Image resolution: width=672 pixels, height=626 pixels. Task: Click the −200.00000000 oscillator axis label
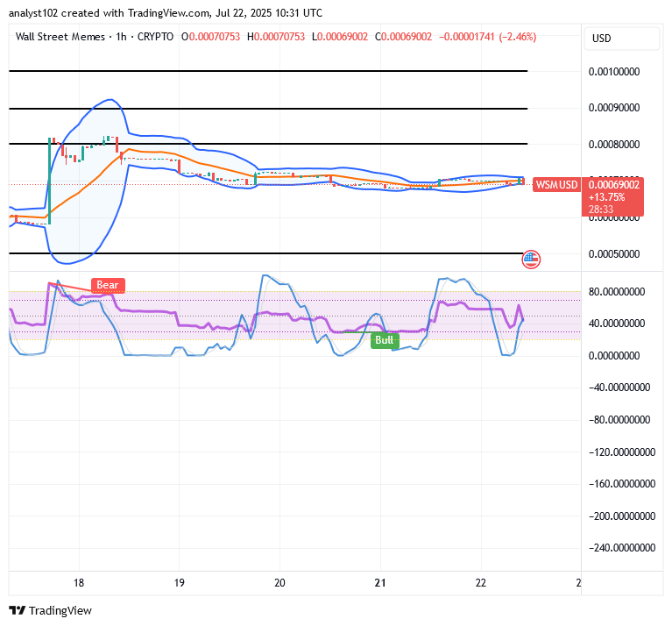pyautogui.click(x=622, y=516)
